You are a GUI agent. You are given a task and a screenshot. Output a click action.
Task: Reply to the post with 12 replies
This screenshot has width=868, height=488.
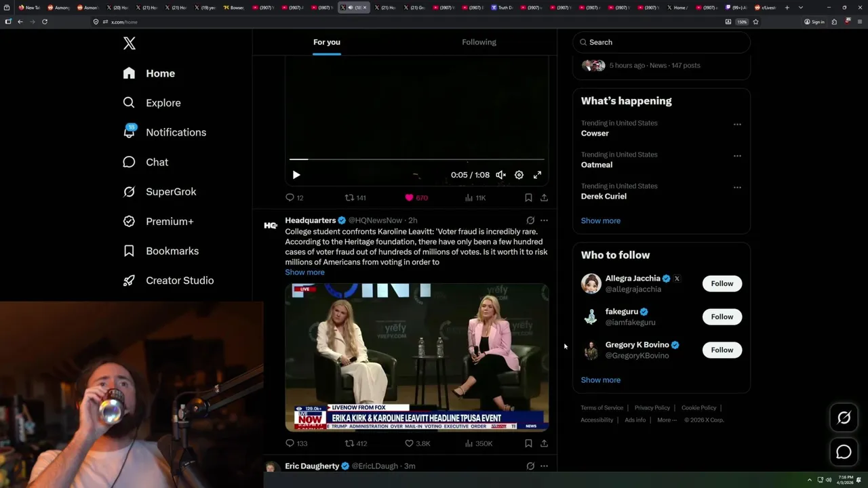(x=294, y=198)
